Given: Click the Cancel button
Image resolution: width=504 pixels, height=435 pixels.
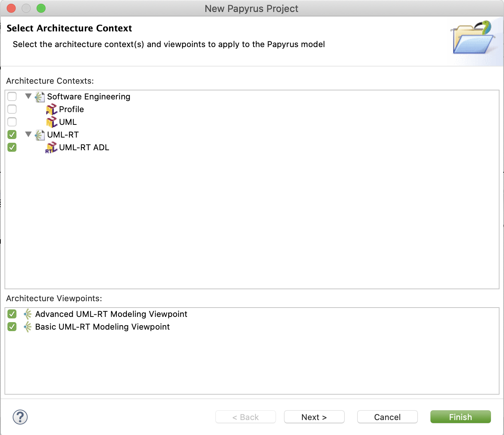Looking at the screenshot, I should click(x=387, y=417).
